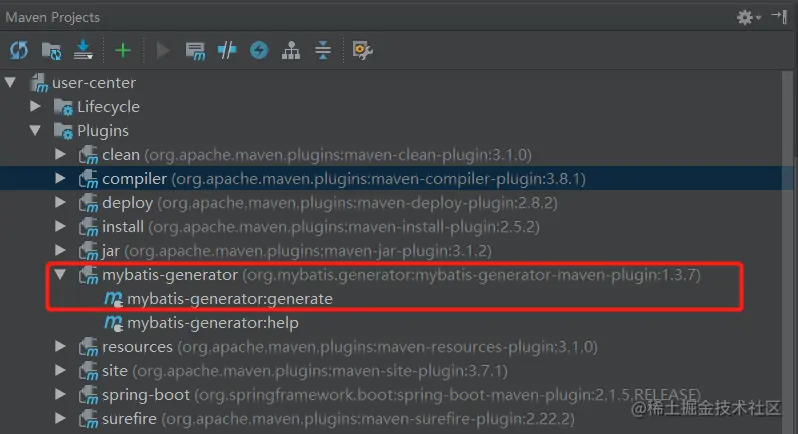The width and height of the screenshot is (798, 434).
Task: Click the surefire plugin icon
Action: [88, 419]
